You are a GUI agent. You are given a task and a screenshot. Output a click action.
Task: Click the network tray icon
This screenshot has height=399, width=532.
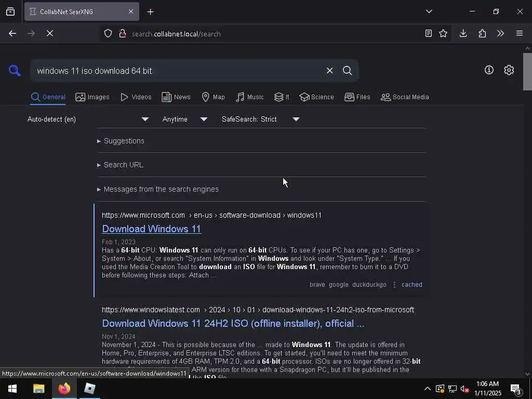pos(453,389)
